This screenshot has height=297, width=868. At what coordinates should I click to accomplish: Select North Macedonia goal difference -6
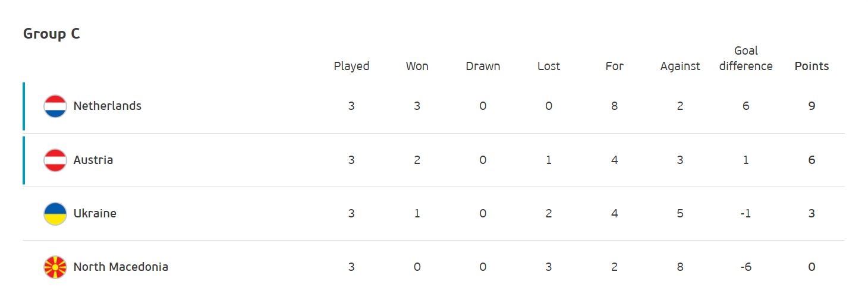point(746,267)
